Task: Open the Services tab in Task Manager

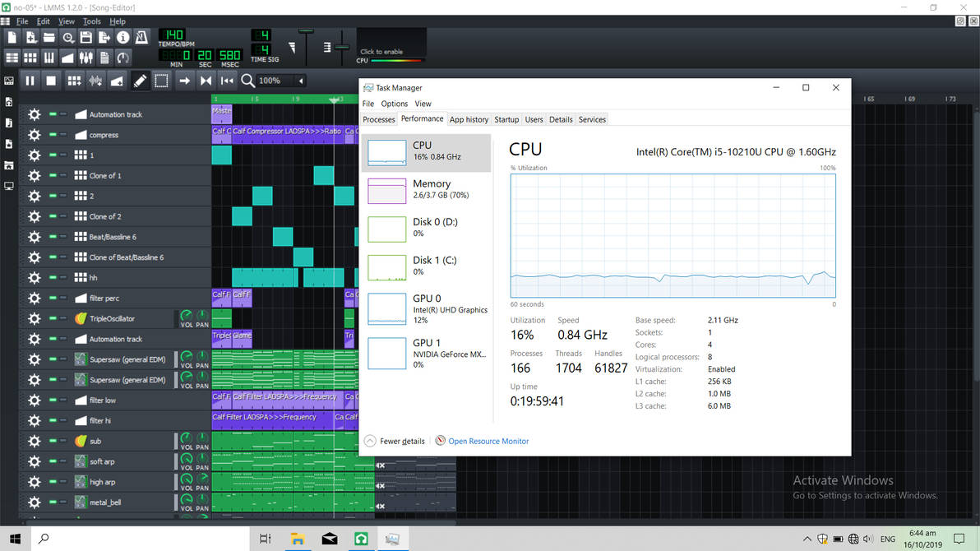Action: tap(592, 119)
